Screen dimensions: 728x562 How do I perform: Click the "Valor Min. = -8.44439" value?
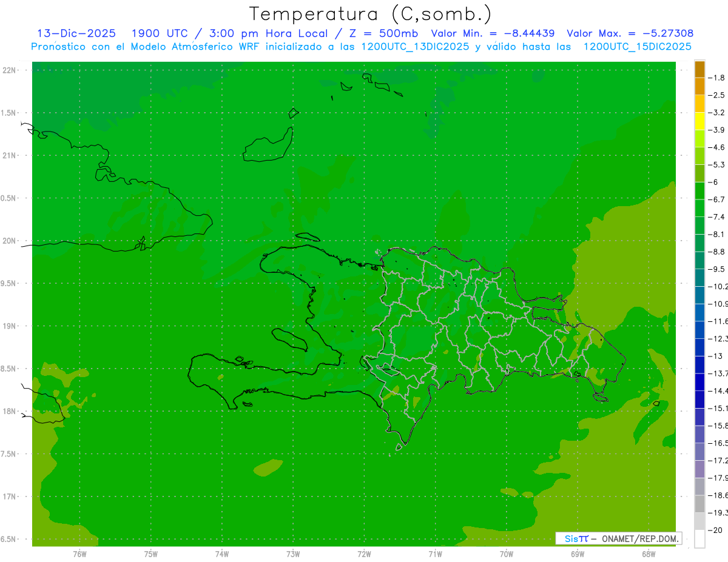point(493,33)
